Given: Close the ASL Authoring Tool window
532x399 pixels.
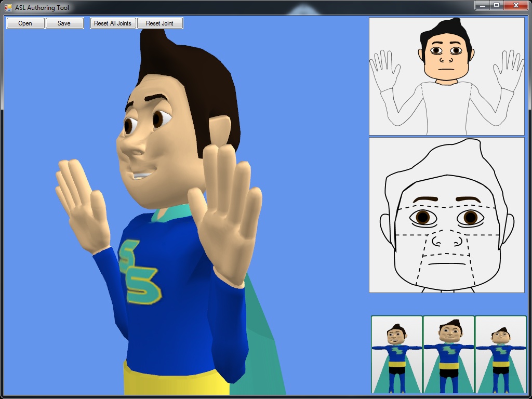Looking at the screenshot, I should [x=516, y=6].
